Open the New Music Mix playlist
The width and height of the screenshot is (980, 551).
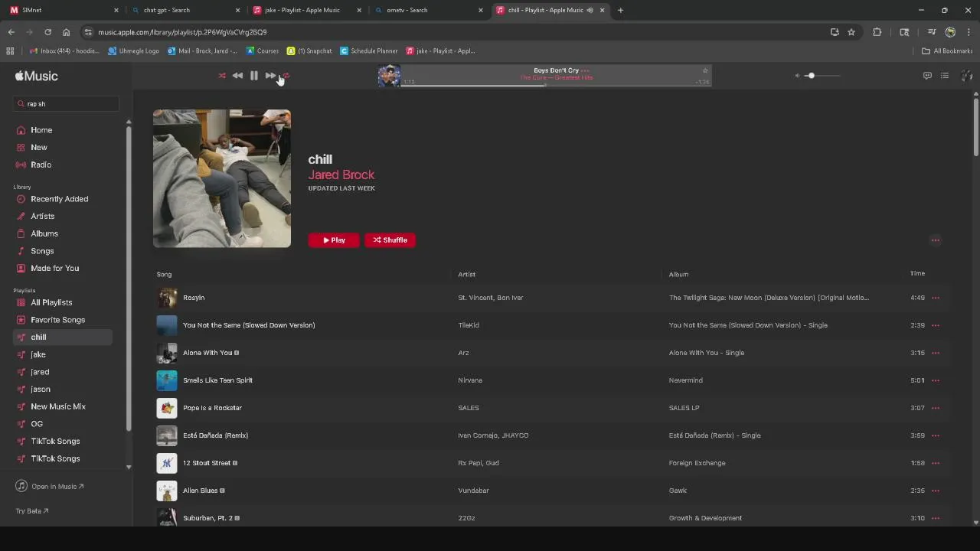(x=58, y=406)
